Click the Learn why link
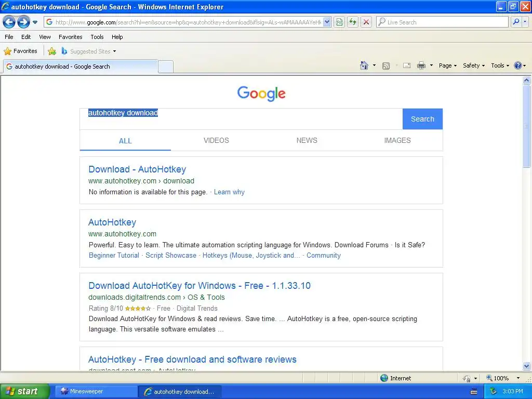The image size is (532, 399). click(x=229, y=192)
